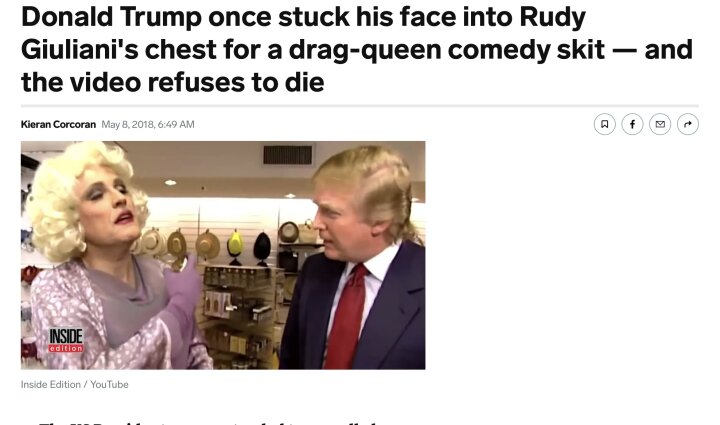The image size is (720, 425).
Task: Click the headline line "the video refuses to die"
Action: coord(173,83)
